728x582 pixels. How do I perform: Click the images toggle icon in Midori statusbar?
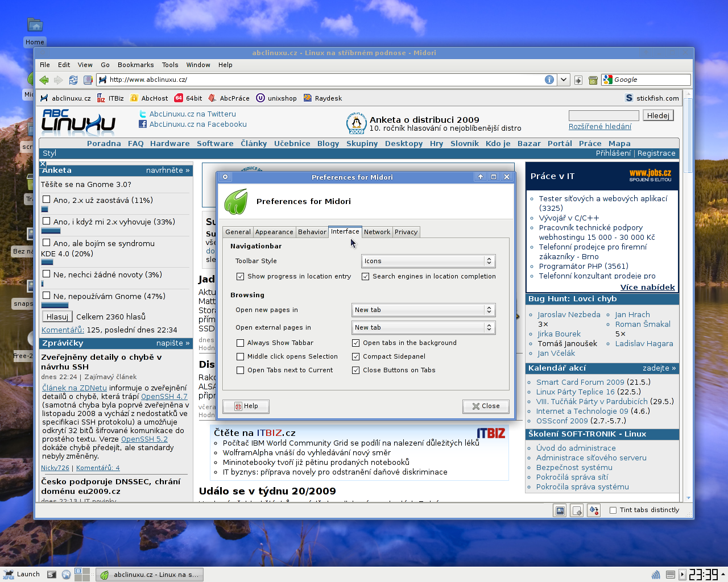[560, 510]
